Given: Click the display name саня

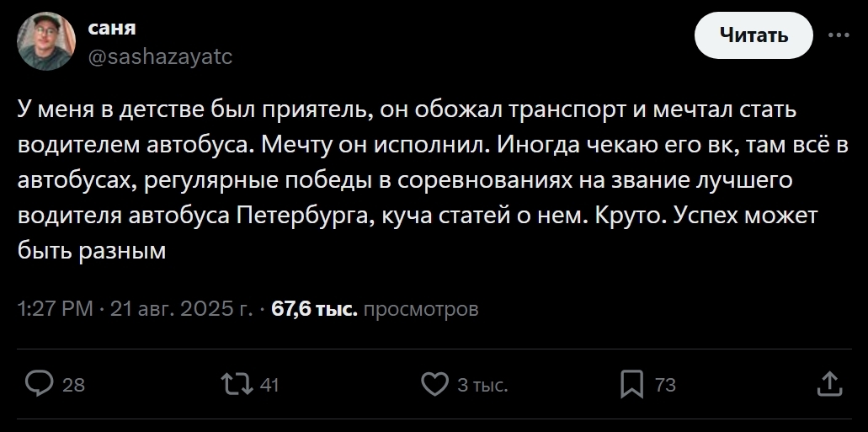Looking at the screenshot, I should pyautogui.click(x=113, y=28).
